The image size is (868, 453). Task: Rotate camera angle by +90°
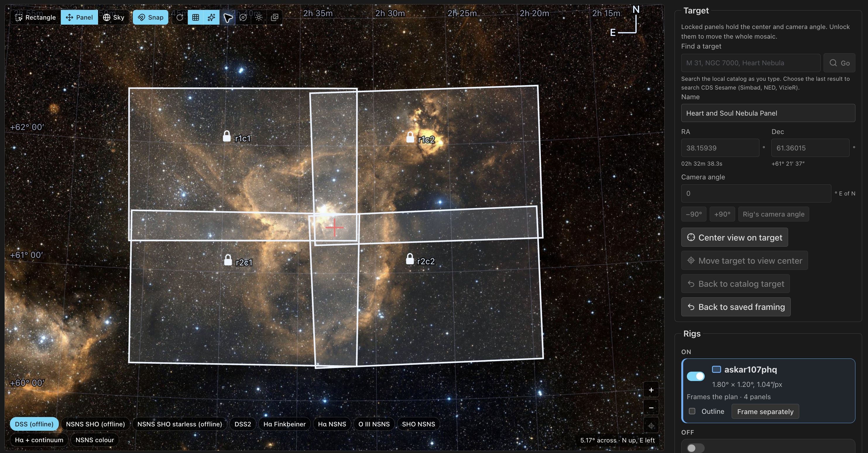[x=722, y=214]
